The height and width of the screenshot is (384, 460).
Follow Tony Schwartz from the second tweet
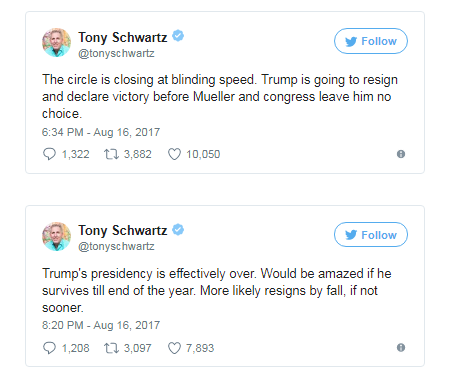pyautogui.click(x=371, y=235)
